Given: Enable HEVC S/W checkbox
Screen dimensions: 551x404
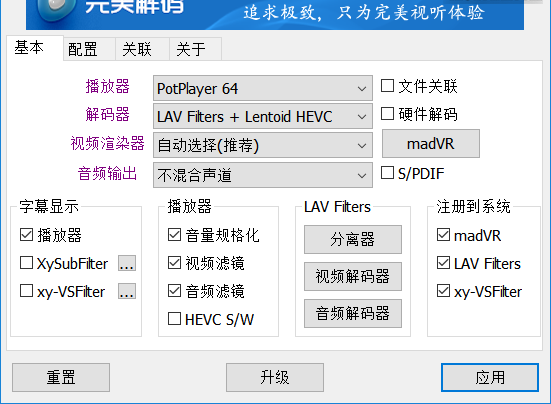Looking at the screenshot, I should coord(174,319).
